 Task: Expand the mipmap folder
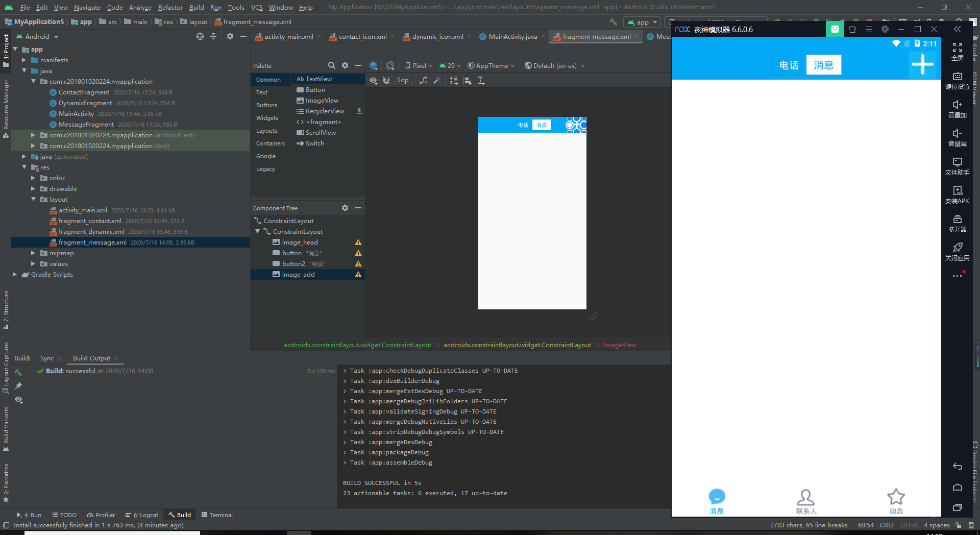point(33,253)
